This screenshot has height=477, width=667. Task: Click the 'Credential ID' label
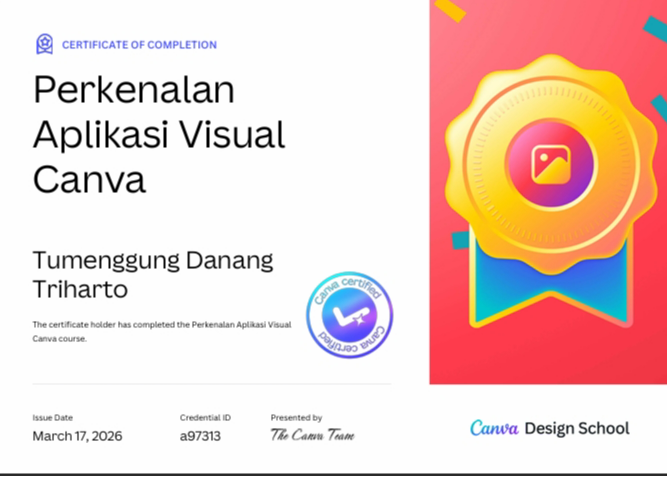coord(205,417)
